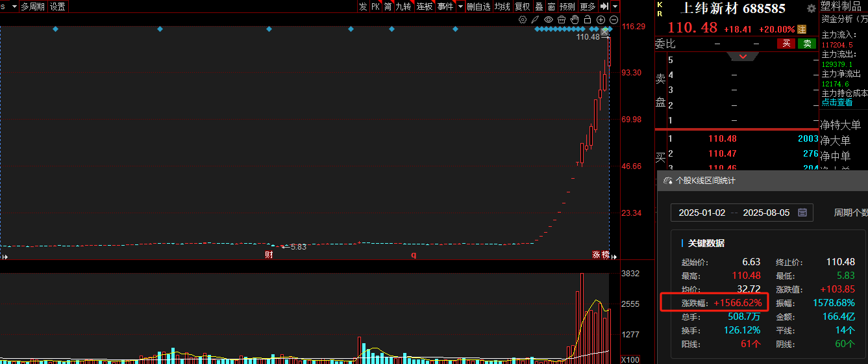Click the 净特大单 label

pos(840,125)
